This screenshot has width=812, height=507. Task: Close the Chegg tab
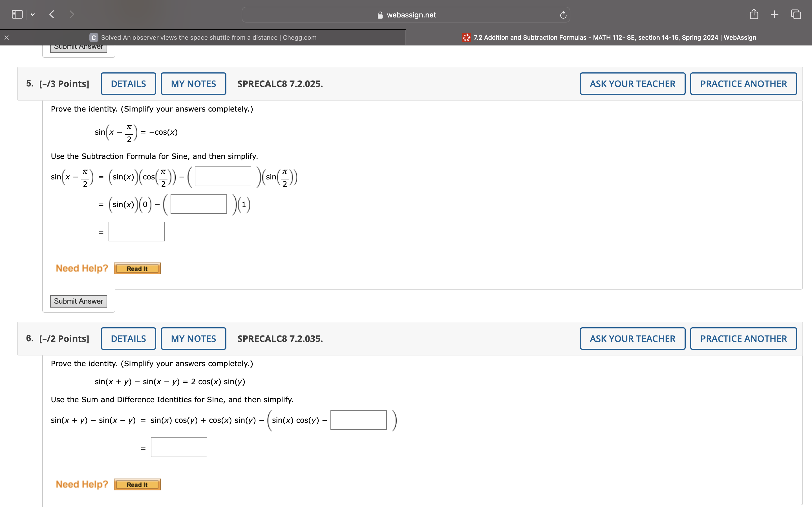point(6,37)
